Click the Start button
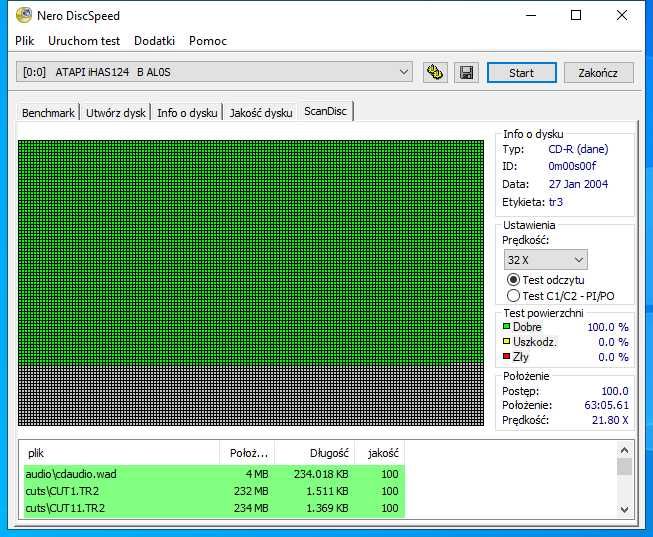The image size is (653, 537). [521, 73]
